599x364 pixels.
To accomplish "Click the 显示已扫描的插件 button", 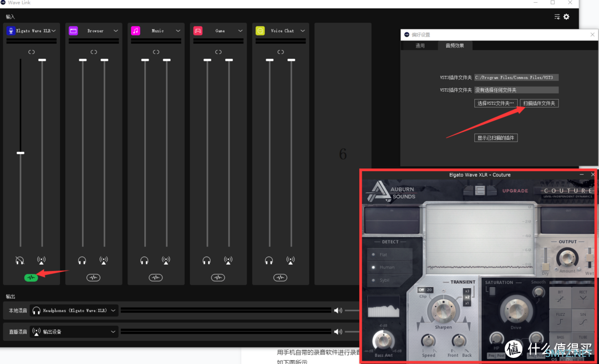I will [x=495, y=138].
